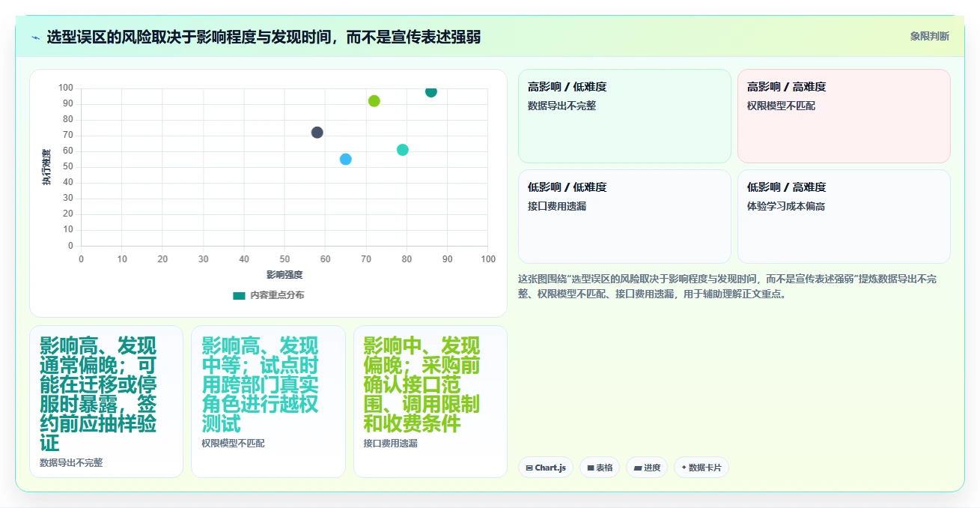Click the main title heading text
The width and height of the screenshot is (980, 508).
pyautogui.click(x=264, y=37)
